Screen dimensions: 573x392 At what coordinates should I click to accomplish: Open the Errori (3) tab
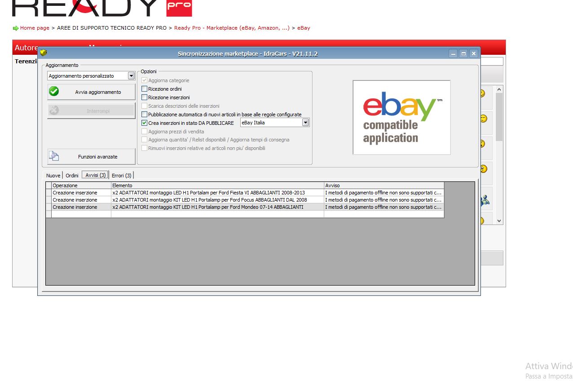click(122, 176)
